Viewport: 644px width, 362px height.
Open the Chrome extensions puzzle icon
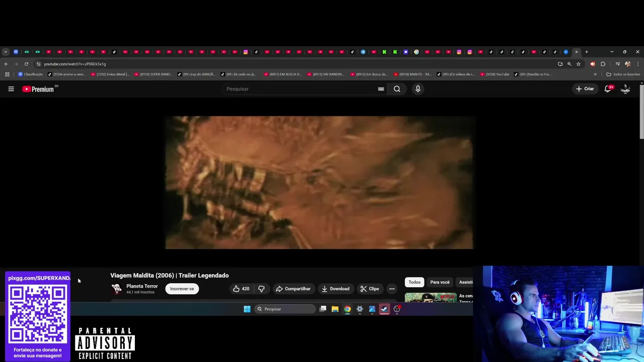pyautogui.click(x=603, y=64)
